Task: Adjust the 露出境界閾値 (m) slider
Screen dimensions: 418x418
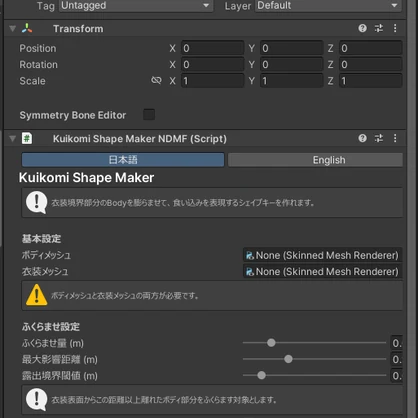Action: [314, 375]
